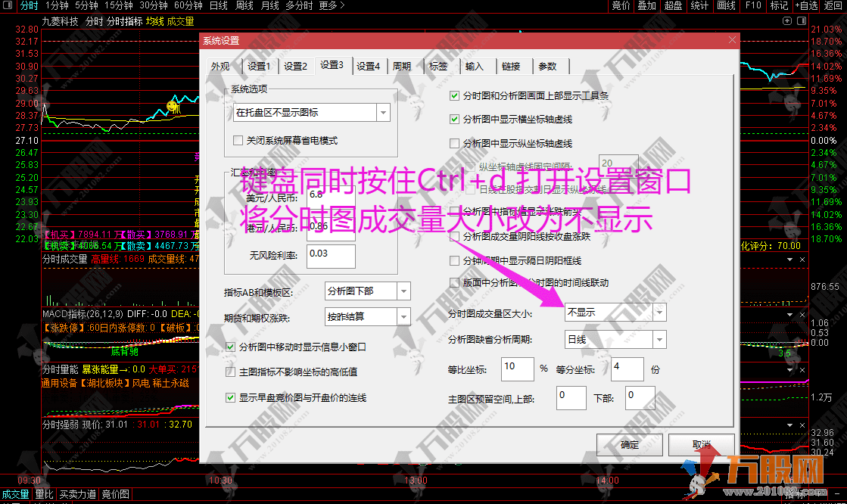Open the 画线 drawing tools
The image size is (847, 504).
click(726, 5)
